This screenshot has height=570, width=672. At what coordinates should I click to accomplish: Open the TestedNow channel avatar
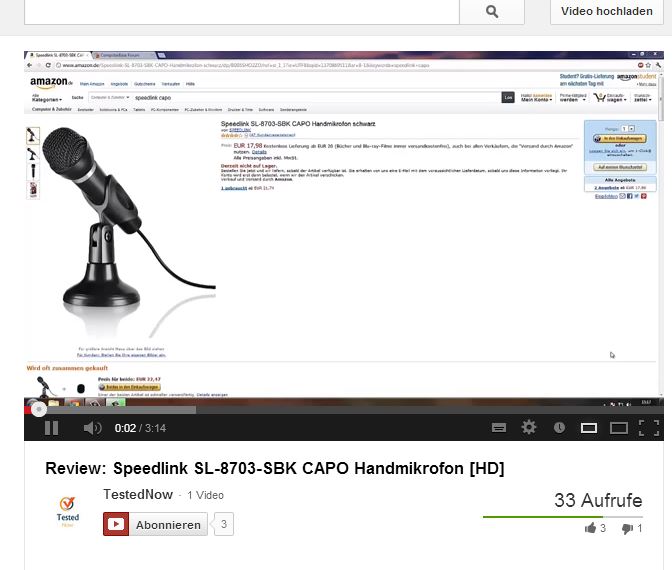(67, 512)
